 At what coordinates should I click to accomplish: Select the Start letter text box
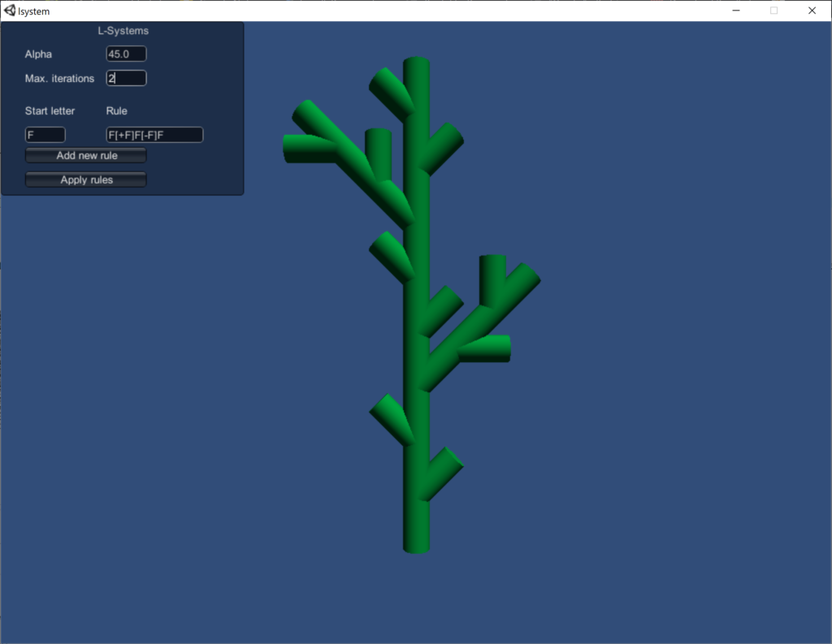45,135
